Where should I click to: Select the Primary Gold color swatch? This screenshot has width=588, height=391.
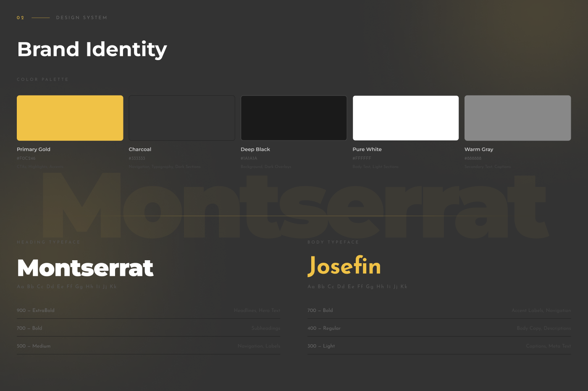click(x=70, y=118)
